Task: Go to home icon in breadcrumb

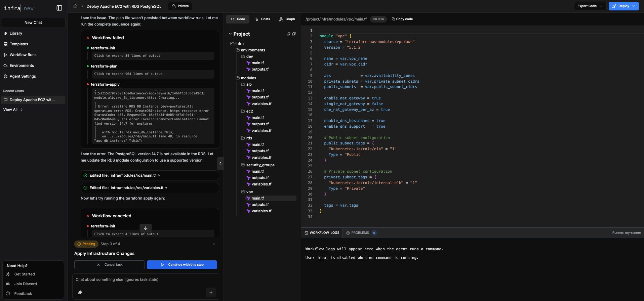Action: coord(75,6)
